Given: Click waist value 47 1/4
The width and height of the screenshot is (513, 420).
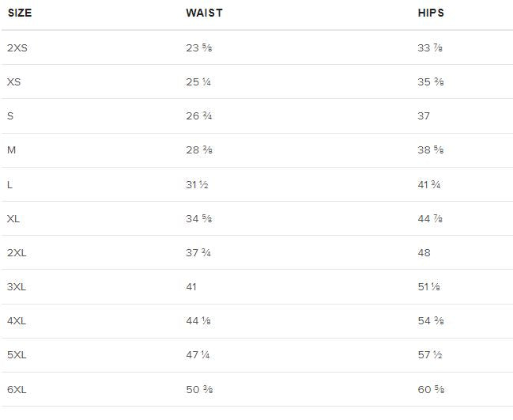Looking at the screenshot, I should pyautogui.click(x=198, y=355).
